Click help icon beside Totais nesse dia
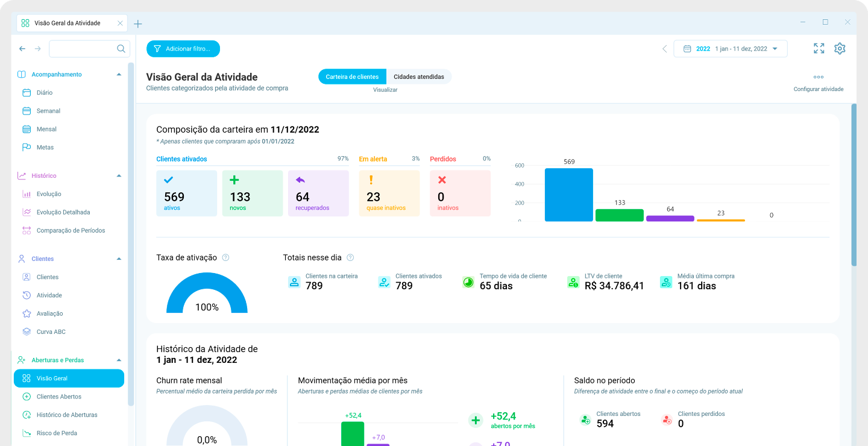This screenshot has height=446, width=868. click(x=350, y=257)
